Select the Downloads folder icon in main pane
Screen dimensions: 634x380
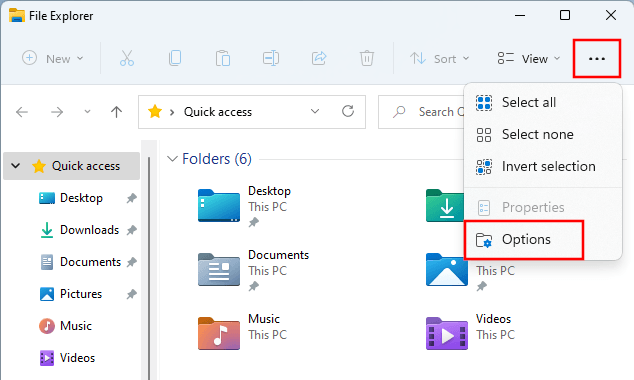[x=445, y=205]
